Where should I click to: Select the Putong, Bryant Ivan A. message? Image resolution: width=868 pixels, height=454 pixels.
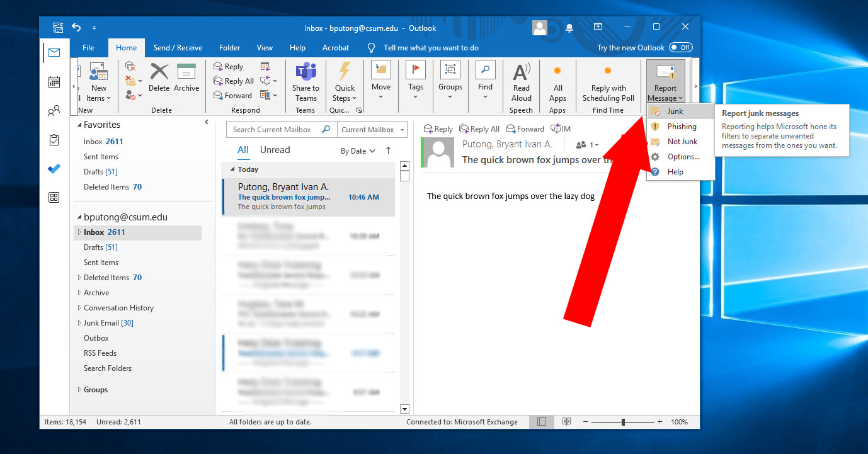(309, 196)
